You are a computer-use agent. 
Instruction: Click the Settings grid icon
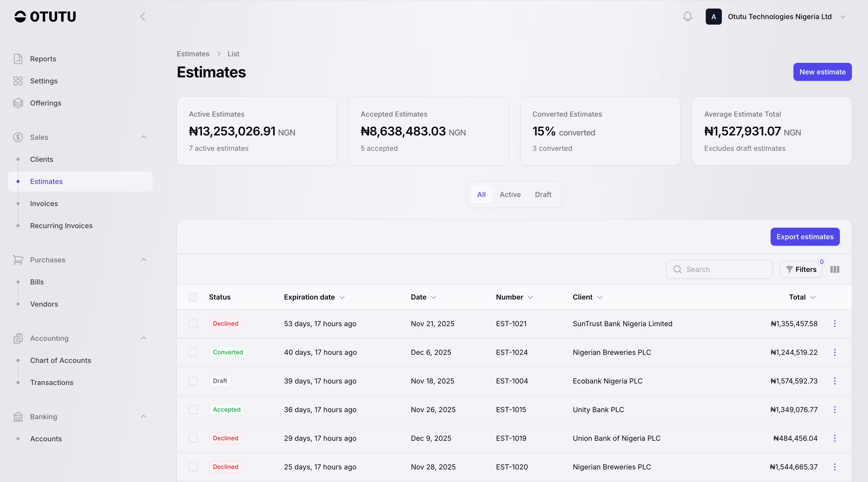click(18, 81)
